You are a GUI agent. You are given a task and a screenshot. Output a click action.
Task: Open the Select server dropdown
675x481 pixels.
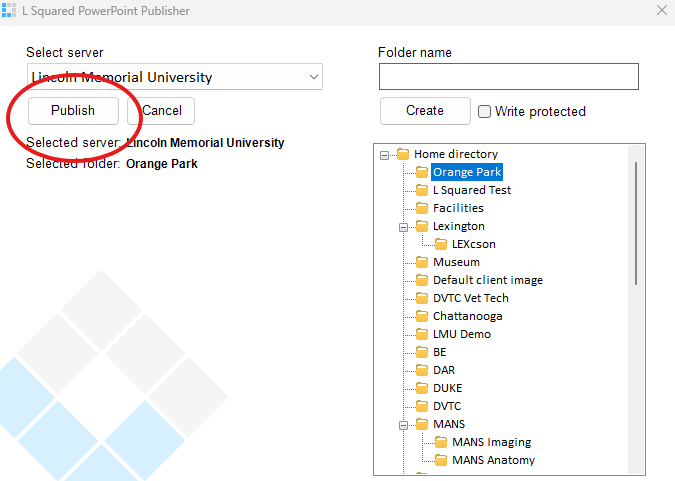point(175,77)
